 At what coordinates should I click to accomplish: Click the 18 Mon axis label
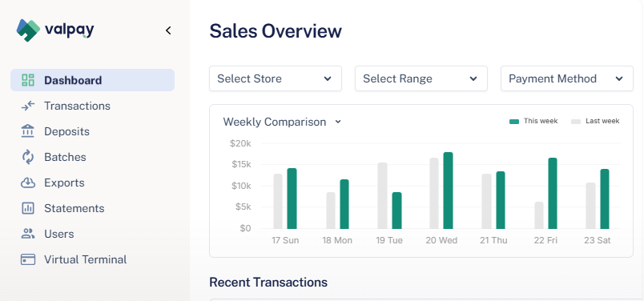click(337, 240)
